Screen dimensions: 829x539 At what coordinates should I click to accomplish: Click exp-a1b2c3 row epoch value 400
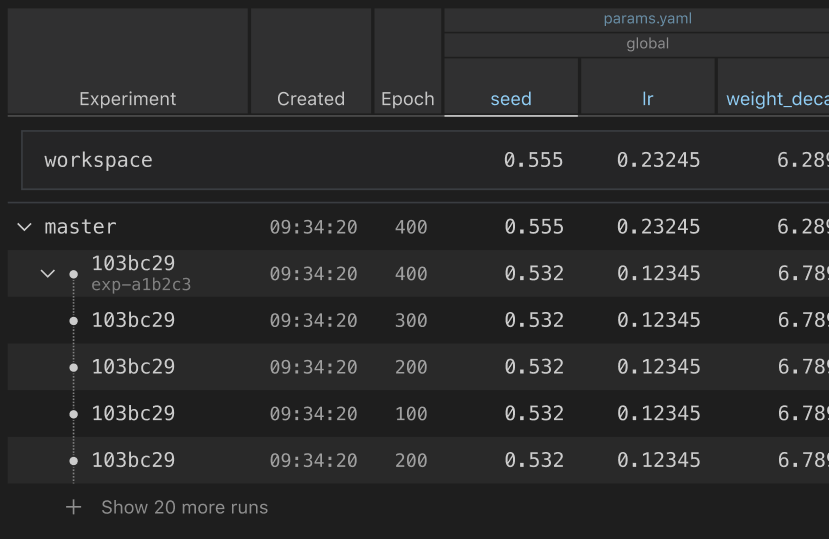tap(411, 274)
